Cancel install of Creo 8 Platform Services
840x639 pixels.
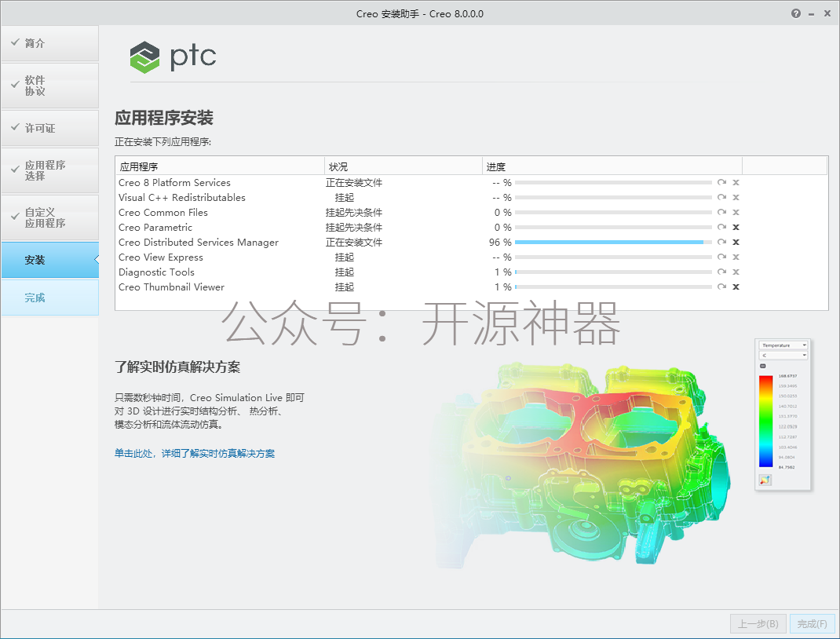pos(736,183)
